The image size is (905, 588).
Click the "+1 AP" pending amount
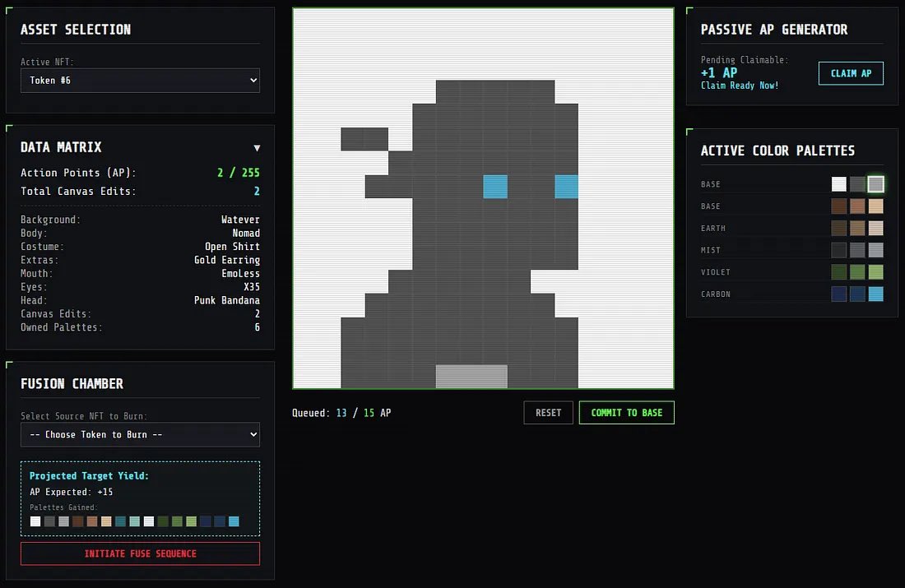click(x=718, y=72)
